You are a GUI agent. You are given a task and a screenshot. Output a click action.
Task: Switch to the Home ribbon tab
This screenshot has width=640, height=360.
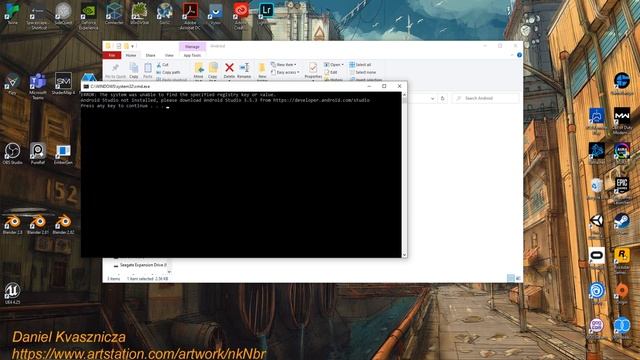[x=131, y=55]
